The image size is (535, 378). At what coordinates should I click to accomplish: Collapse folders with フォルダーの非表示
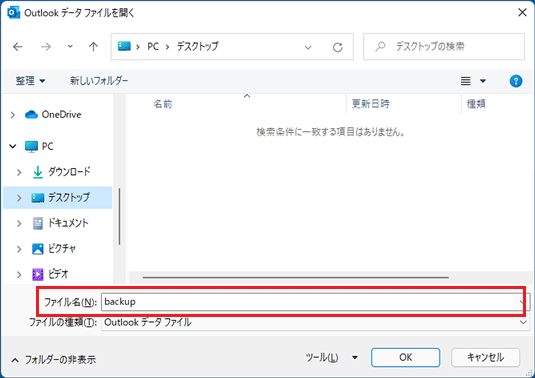54,360
